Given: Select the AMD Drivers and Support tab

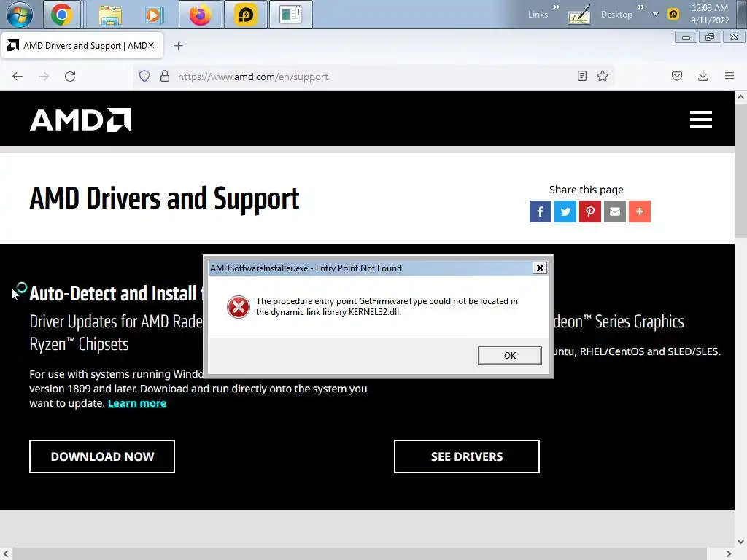Looking at the screenshot, I should (x=82, y=46).
